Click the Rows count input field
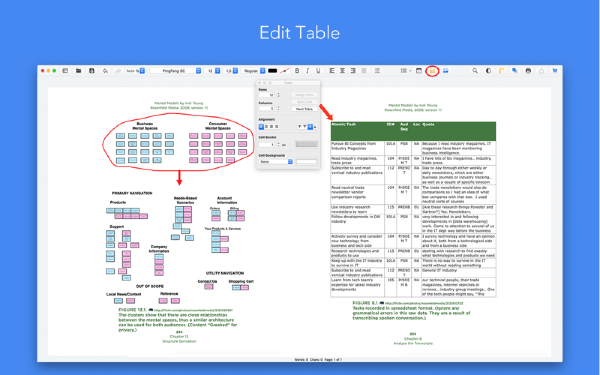600x375 pixels. click(x=267, y=95)
